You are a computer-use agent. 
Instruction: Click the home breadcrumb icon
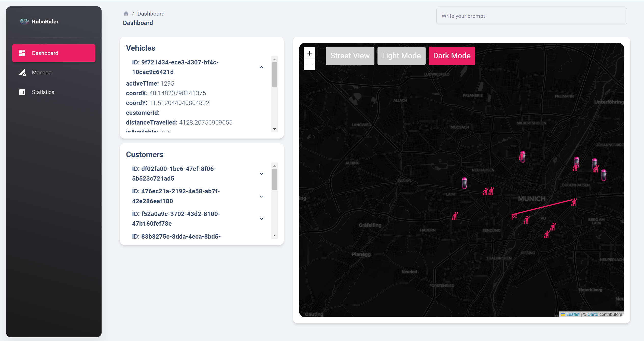[126, 13]
